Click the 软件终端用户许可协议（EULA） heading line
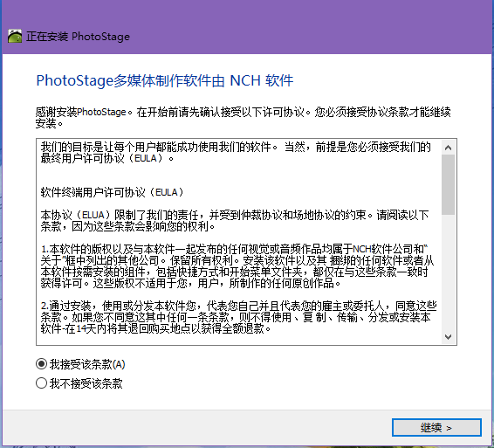 click(113, 192)
